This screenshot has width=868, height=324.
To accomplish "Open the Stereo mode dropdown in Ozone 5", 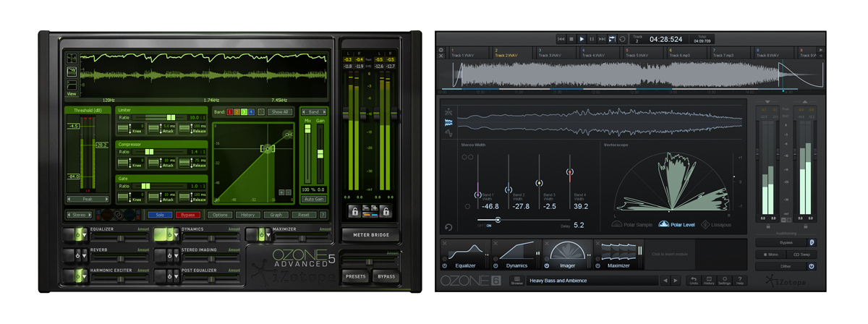I will click(x=78, y=215).
